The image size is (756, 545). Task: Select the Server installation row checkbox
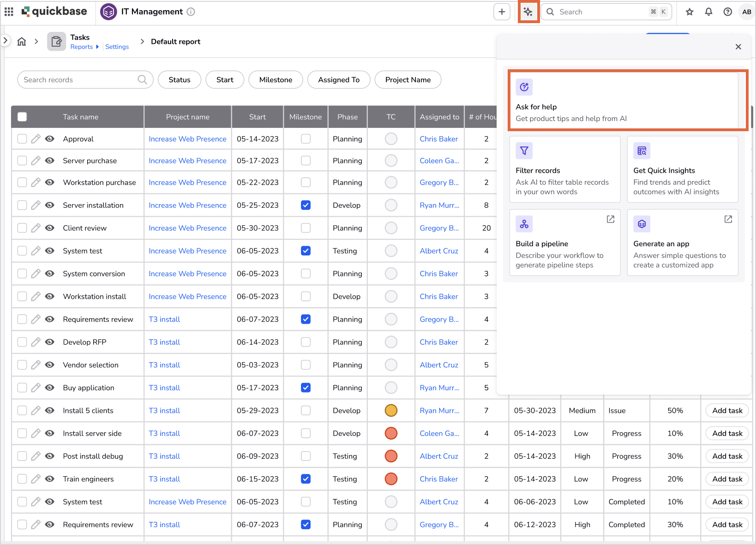pos(22,205)
